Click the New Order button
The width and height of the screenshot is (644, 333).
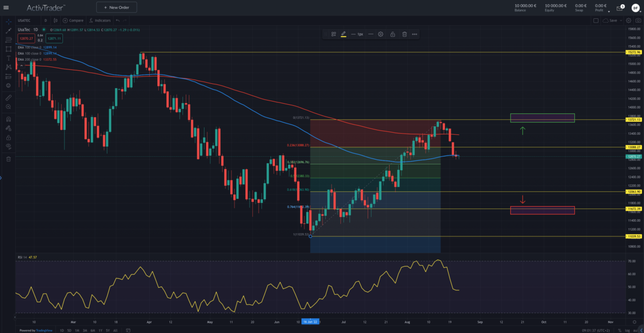(x=116, y=8)
